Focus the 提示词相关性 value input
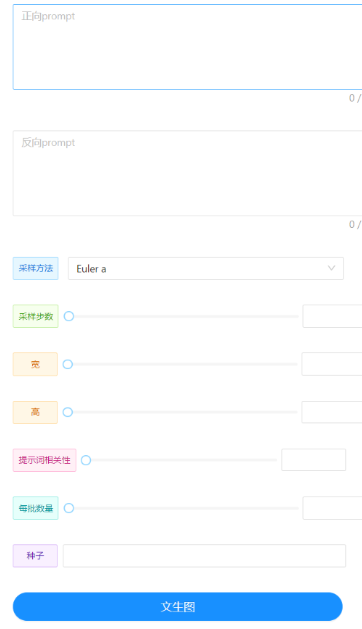The width and height of the screenshot is (362, 629). pos(313,460)
